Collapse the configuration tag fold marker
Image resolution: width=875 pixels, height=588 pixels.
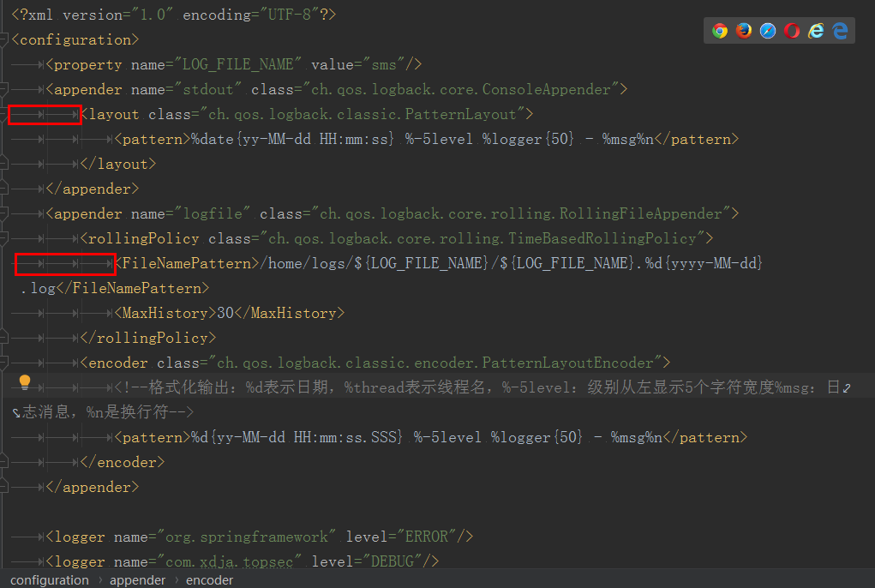(3, 39)
